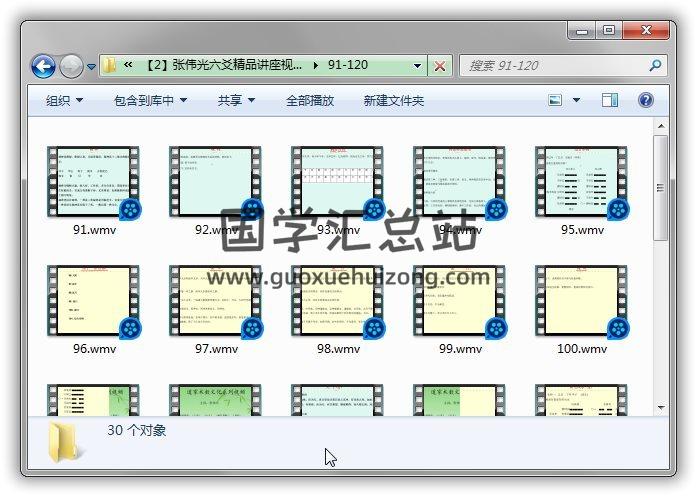
Task: Click the 96.wmv file name
Action: pyautogui.click(x=94, y=349)
